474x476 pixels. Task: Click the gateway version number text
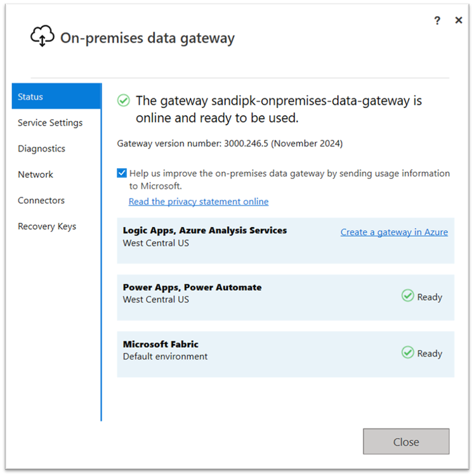(230, 143)
